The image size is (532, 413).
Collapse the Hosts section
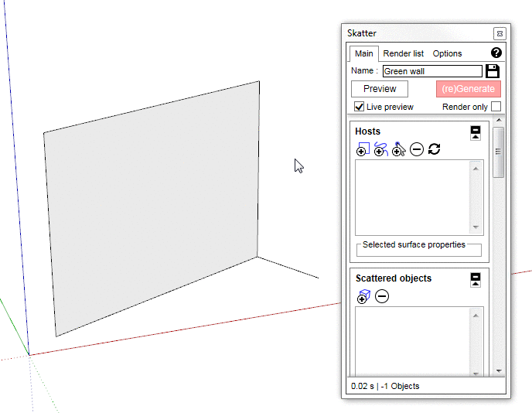(x=476, y=131)
